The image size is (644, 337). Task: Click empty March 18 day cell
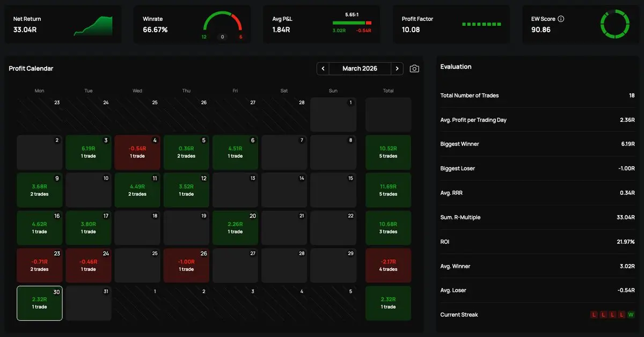(137, 228)
